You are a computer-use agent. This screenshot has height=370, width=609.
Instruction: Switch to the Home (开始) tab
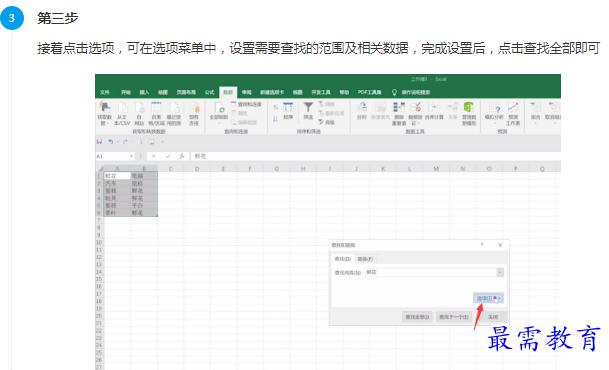coord(126,92)
